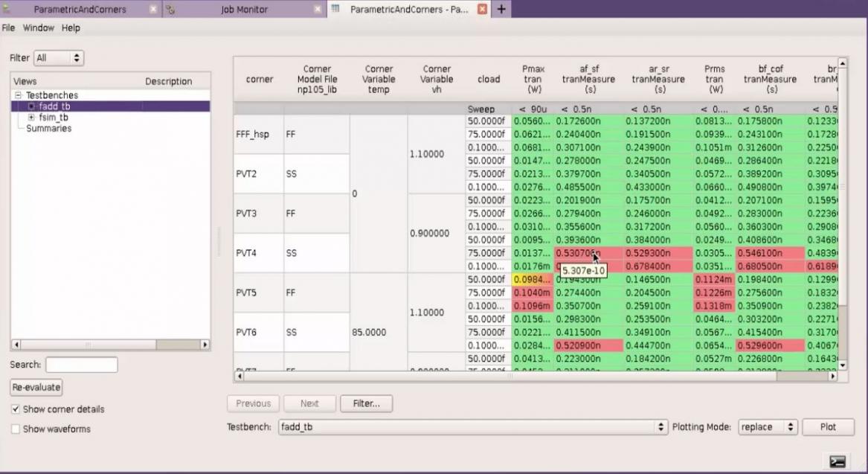Open the console icon at bottom right
The height and width of the screenshot is (474, 868).
pos(838,461)
